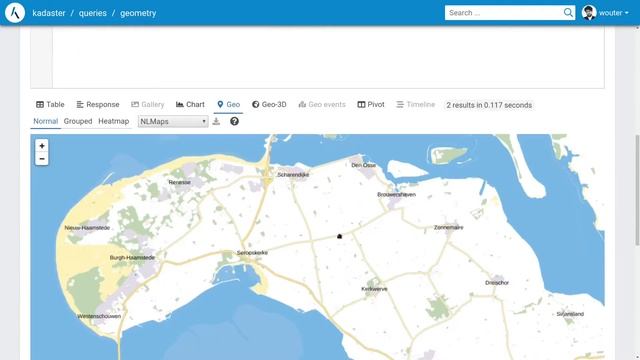
Task: Click the black house marker on map
Action: 339,236
